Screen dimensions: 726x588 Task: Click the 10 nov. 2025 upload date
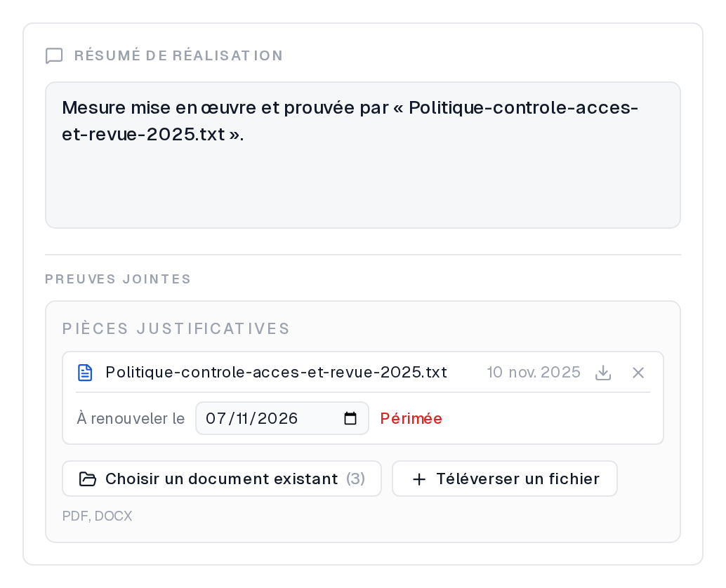click(534, 373)
